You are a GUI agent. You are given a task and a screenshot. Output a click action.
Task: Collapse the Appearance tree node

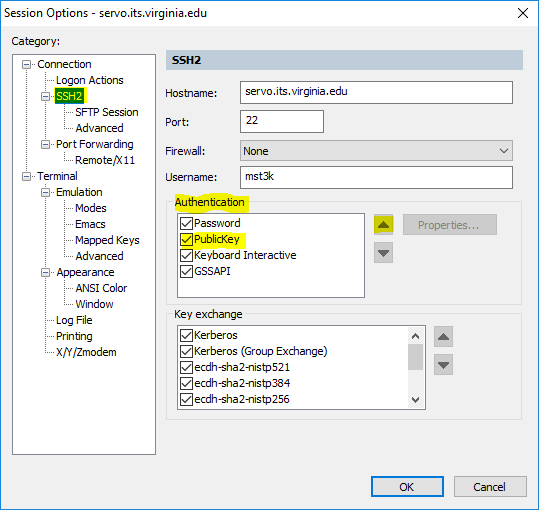click(45, 273)
